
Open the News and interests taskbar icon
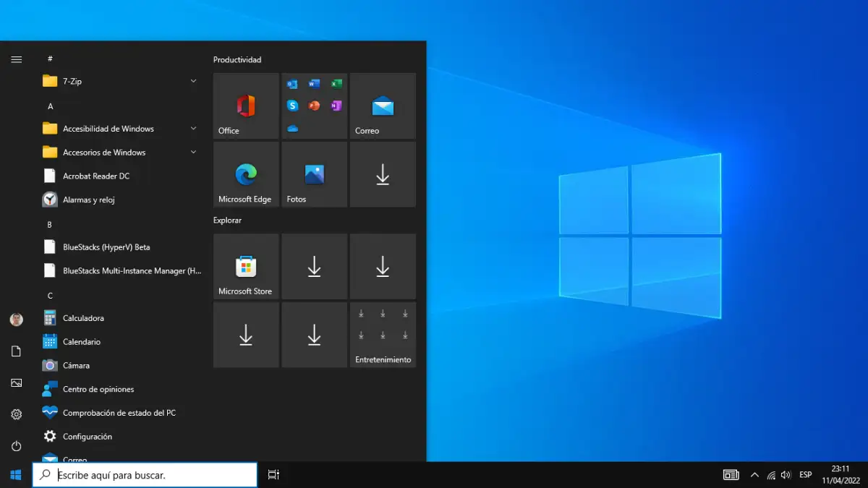pos(731,475)
